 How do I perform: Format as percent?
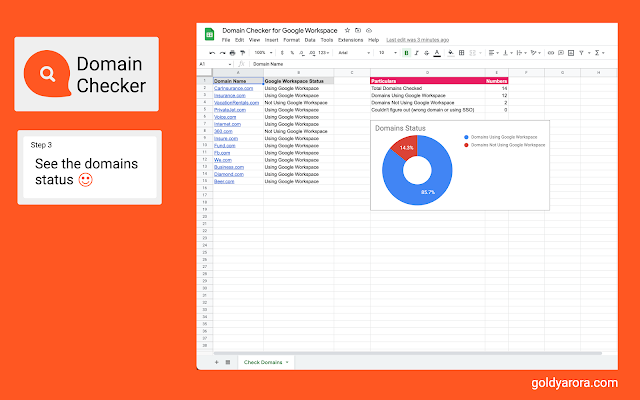(292, 53)
